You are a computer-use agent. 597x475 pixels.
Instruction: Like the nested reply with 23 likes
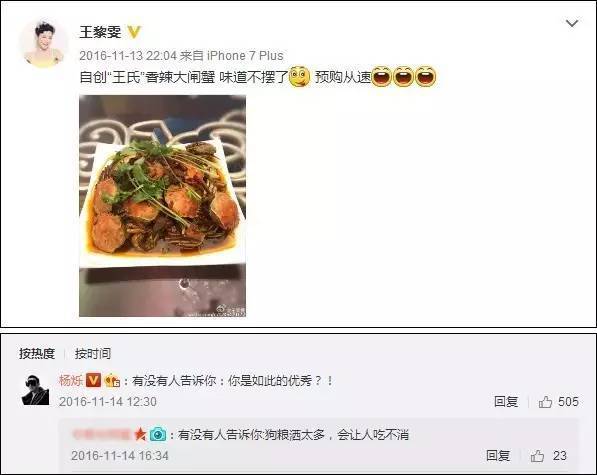549,456
